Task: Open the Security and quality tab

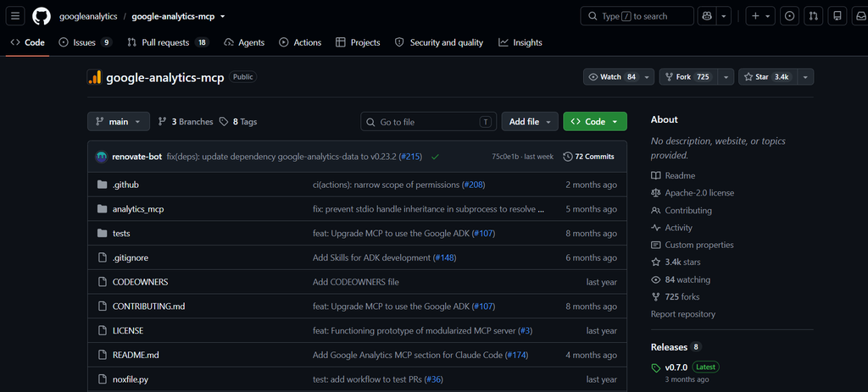Action: point(439,42)
